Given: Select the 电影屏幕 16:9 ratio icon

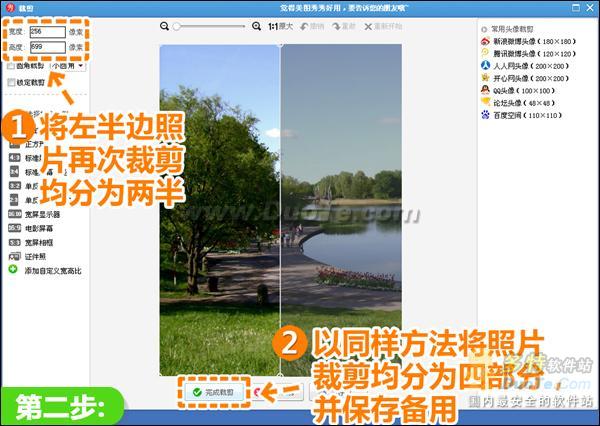Looking at the screenshot, I should [15, 228].
